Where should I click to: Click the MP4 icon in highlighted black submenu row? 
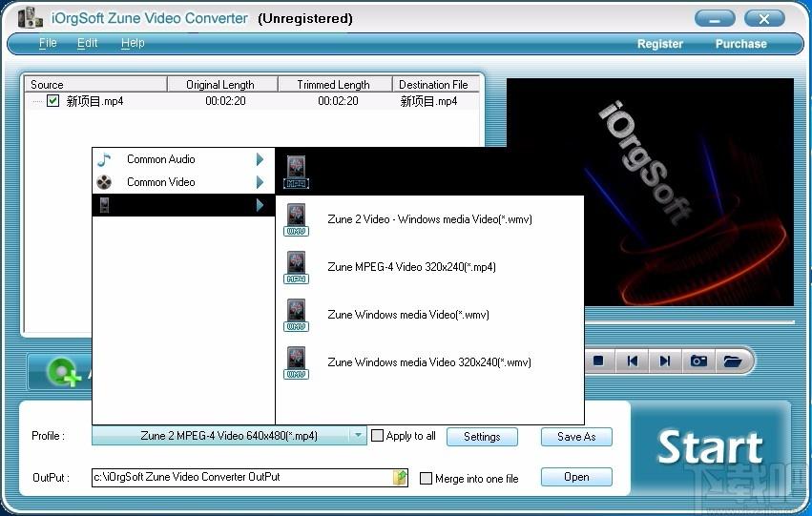[296, 173]
